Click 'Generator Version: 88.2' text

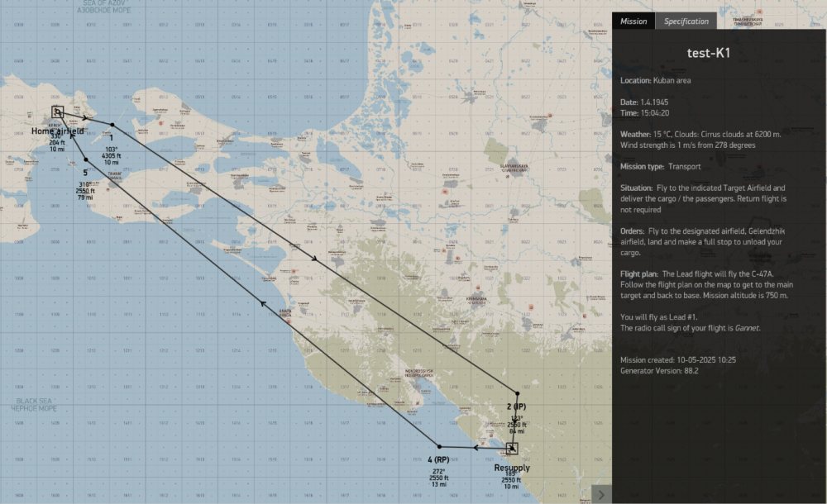pos(659,371)
